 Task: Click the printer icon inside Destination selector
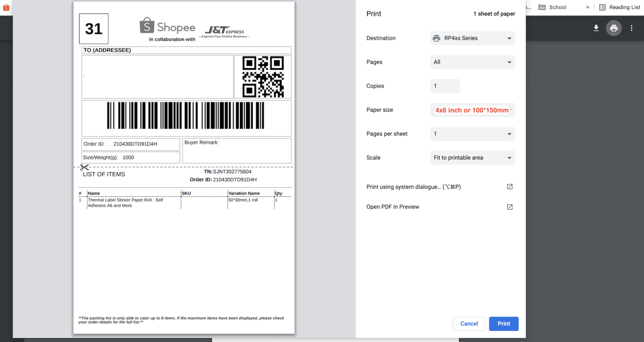(x=436, y=38)
